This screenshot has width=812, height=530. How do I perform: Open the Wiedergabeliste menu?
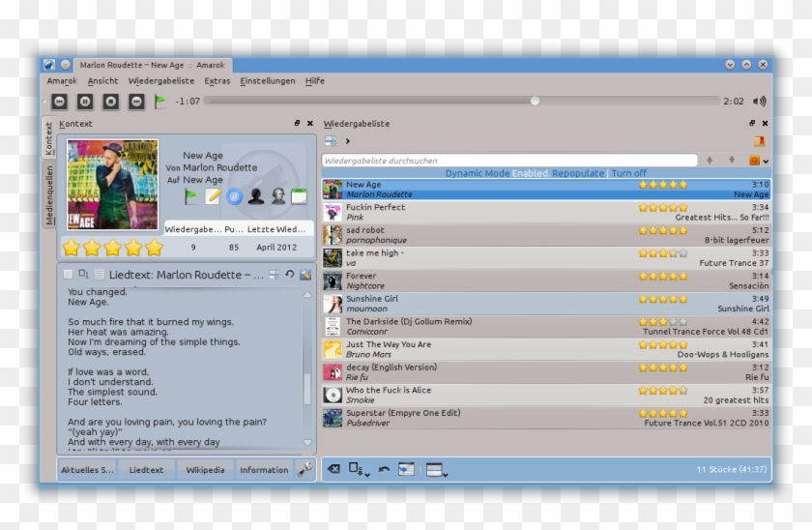[161, 81]
